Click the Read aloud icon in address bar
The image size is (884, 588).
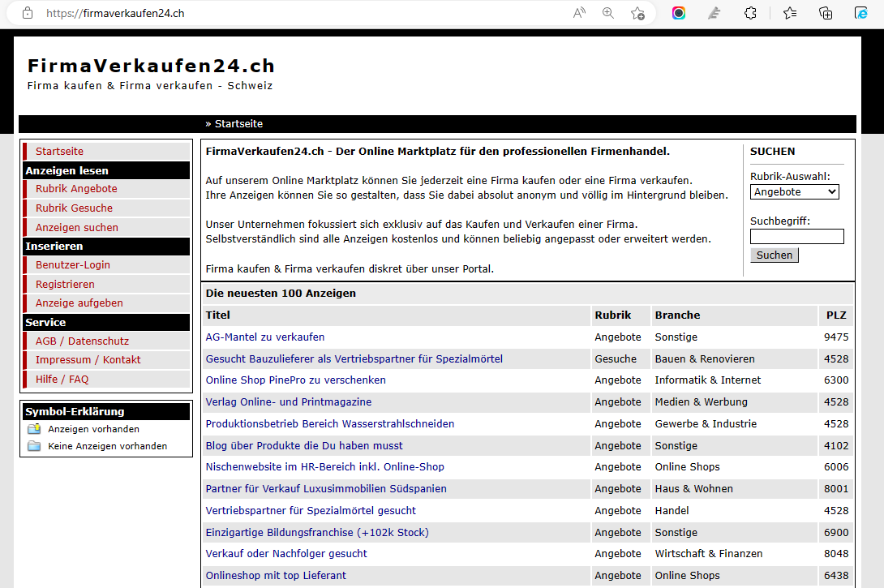579,13
